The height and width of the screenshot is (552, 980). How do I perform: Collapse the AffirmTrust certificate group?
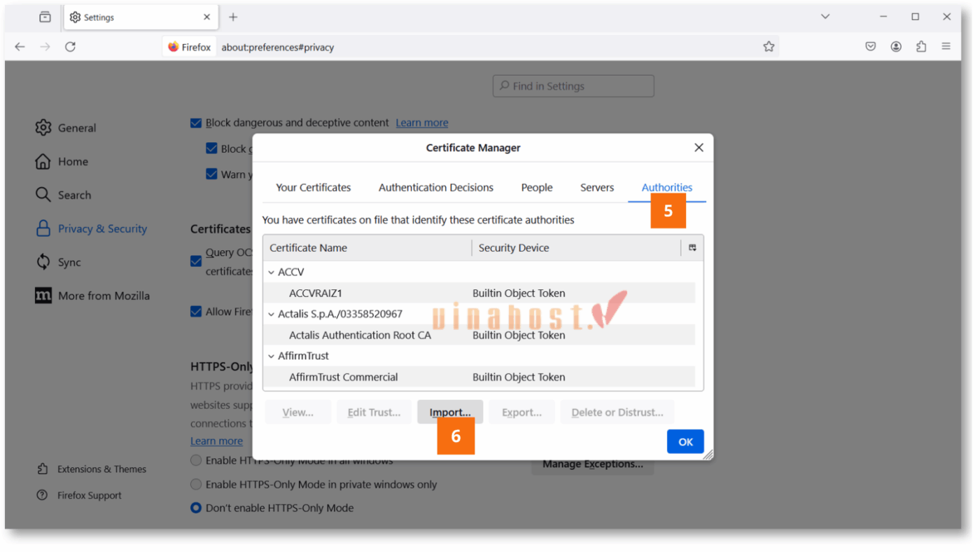(x=271, y=356)
